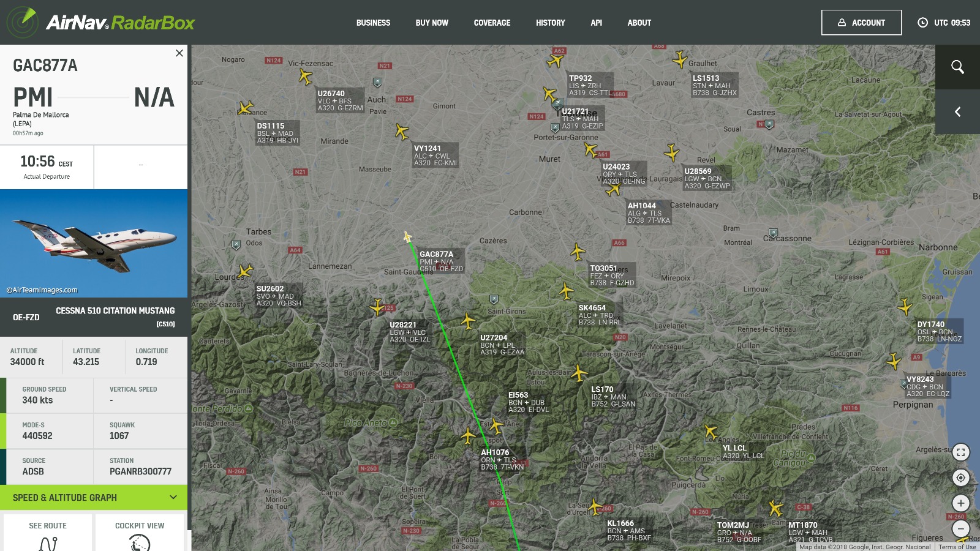The width and height of the screenshot is (980, 551).
Task: Select the SK4654 aircraft icon
Action: click(x=567, y=291)
